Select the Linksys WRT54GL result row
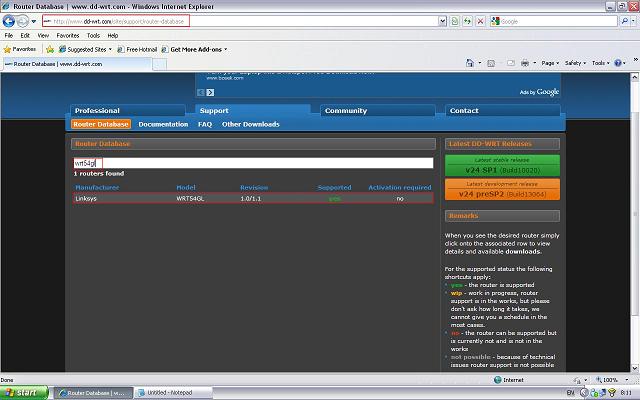 click(253, 198)
